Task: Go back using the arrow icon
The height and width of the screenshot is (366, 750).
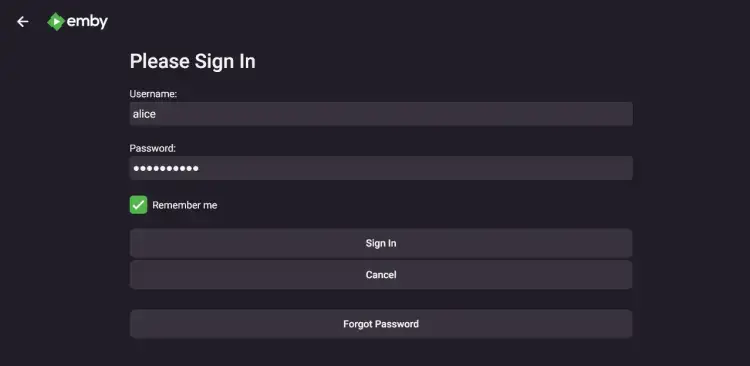Action: [22, 22]
